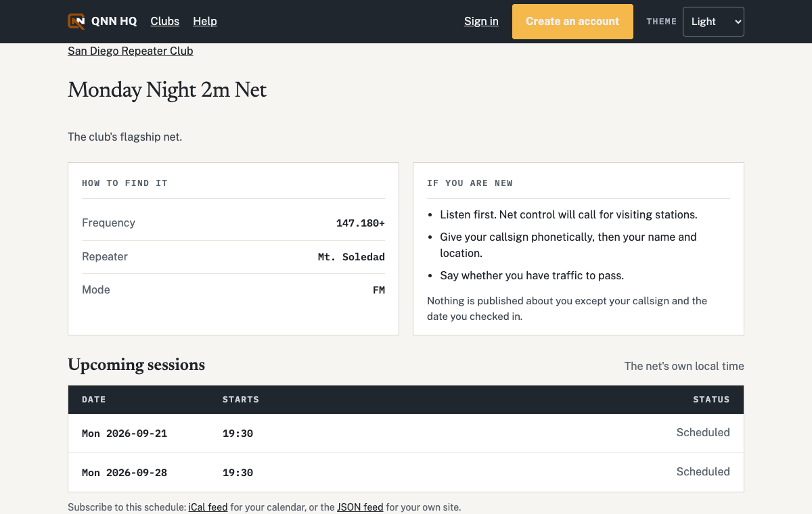812x514 pixels.
Task: Click "The net's own local time" note
Action: pyautogui.click(x=684, y=366)
